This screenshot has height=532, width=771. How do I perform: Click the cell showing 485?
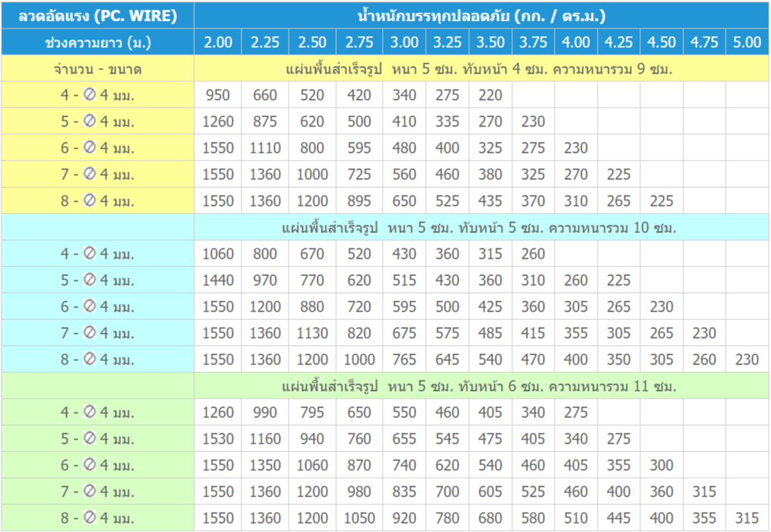coord(491,333)
